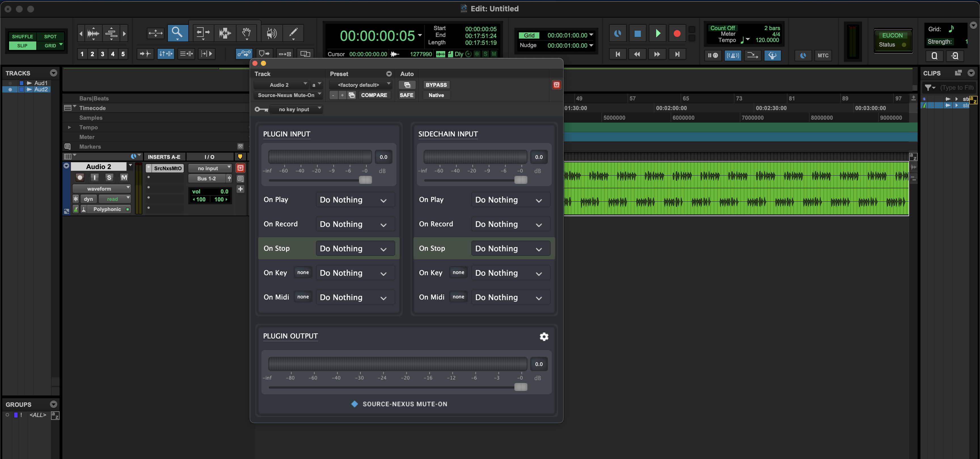The height and width of the screenshot is (459, 980).
Task: Open the Plugin Input On Play dropdown
Action: tap(354, 200)
